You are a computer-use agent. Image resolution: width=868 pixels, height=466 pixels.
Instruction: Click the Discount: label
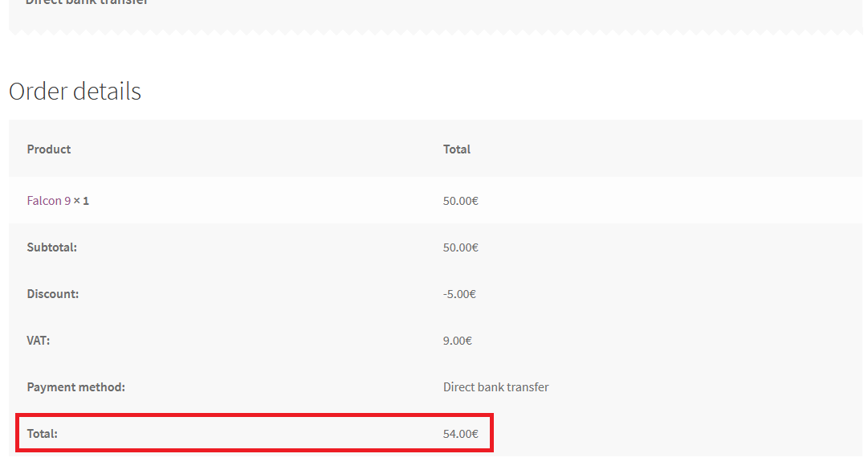(53, 294)
